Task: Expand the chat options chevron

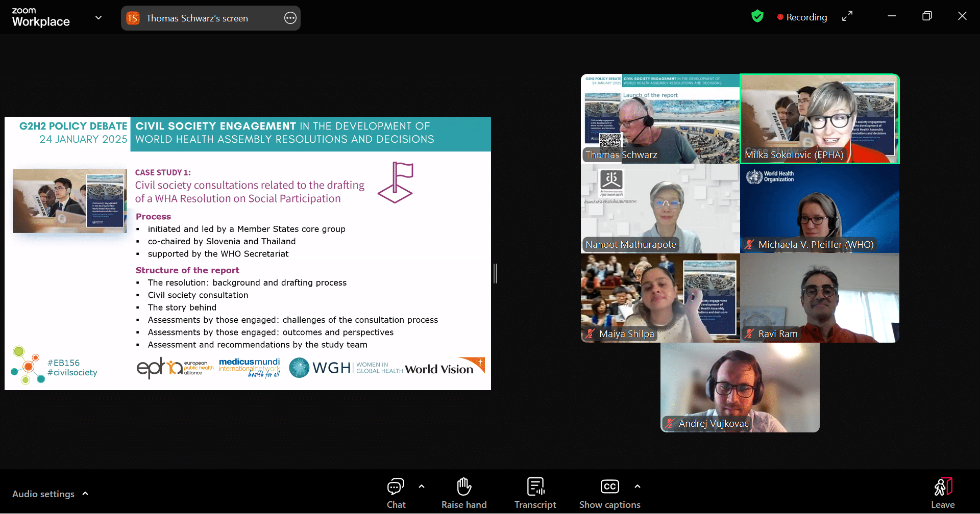Action: tap(422, 486)
